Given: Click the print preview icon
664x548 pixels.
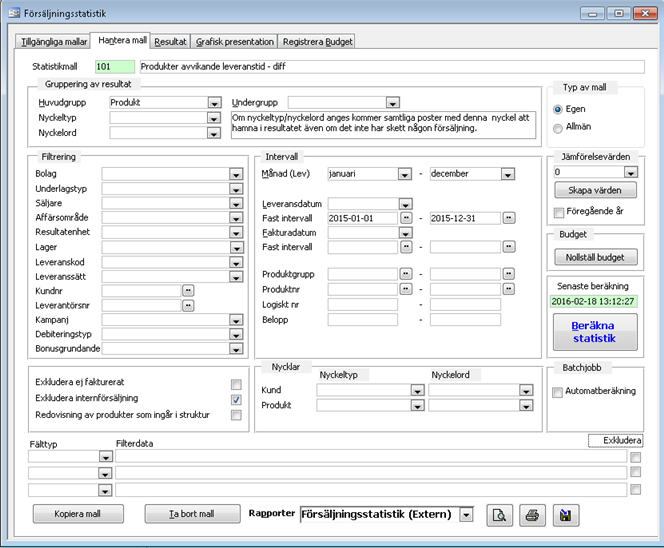Looking at the screenshot, I should point(498,515).
